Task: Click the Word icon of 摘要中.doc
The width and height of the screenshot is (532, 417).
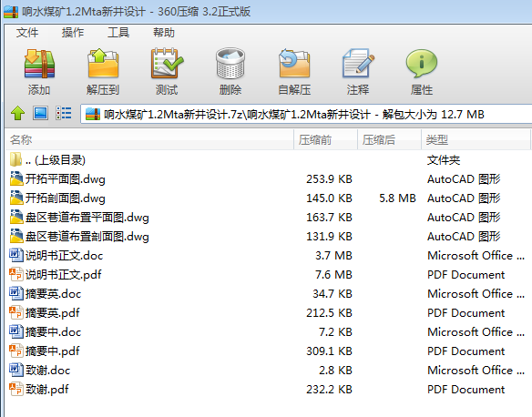Action: tap(16, 332)
